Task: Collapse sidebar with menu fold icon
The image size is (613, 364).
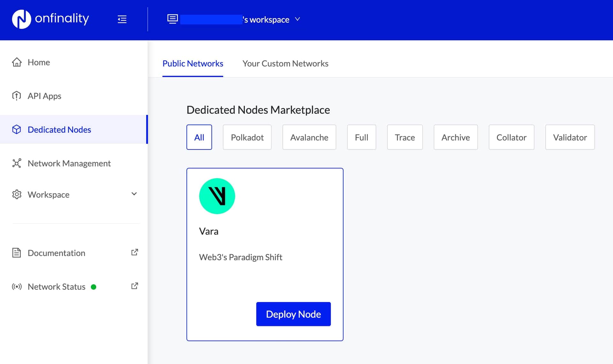Action: 122,19
